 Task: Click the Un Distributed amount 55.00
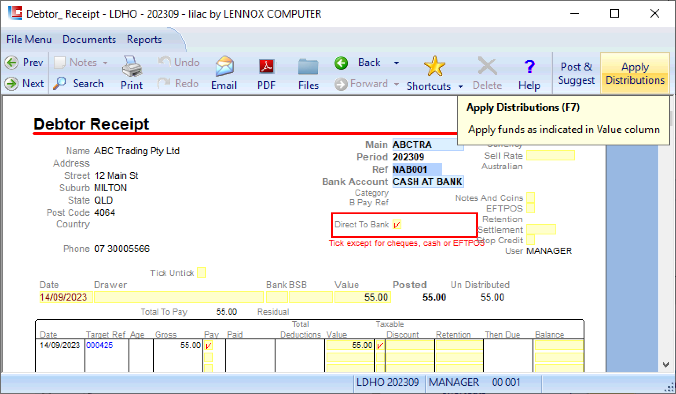point(492,297)
